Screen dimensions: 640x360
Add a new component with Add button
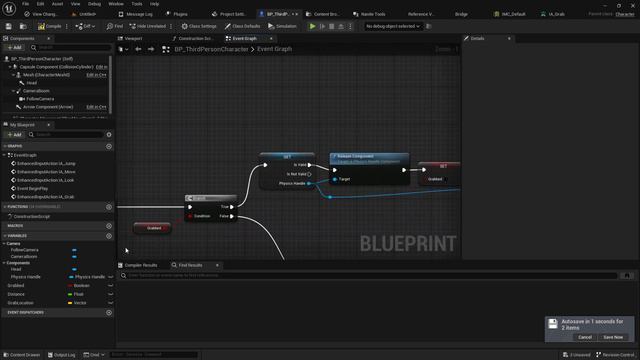point(15,48)
